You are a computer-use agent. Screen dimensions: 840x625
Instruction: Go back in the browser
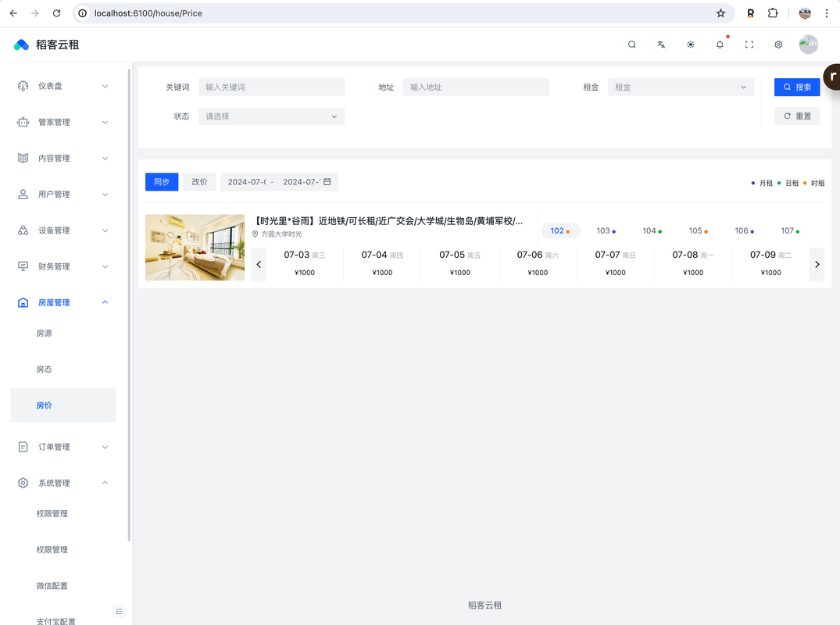coord(13,12)
